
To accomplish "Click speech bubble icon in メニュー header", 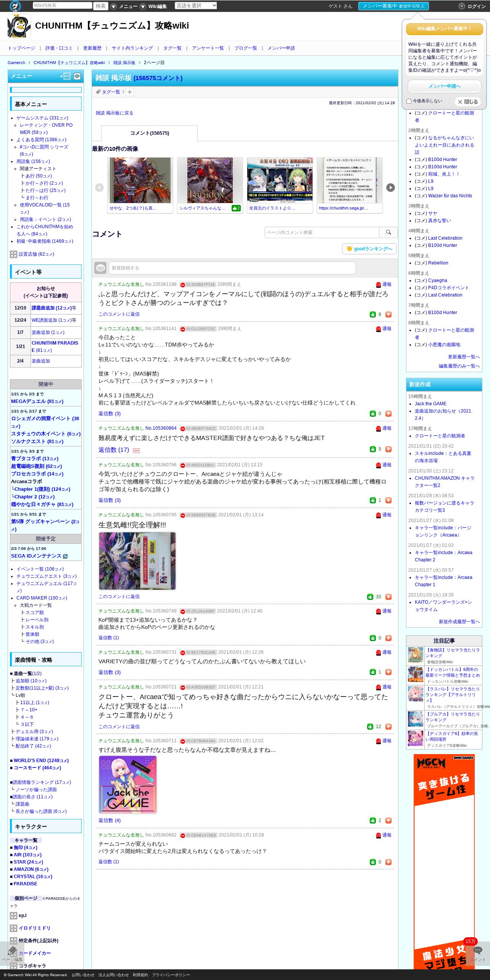I will (77, 76).
